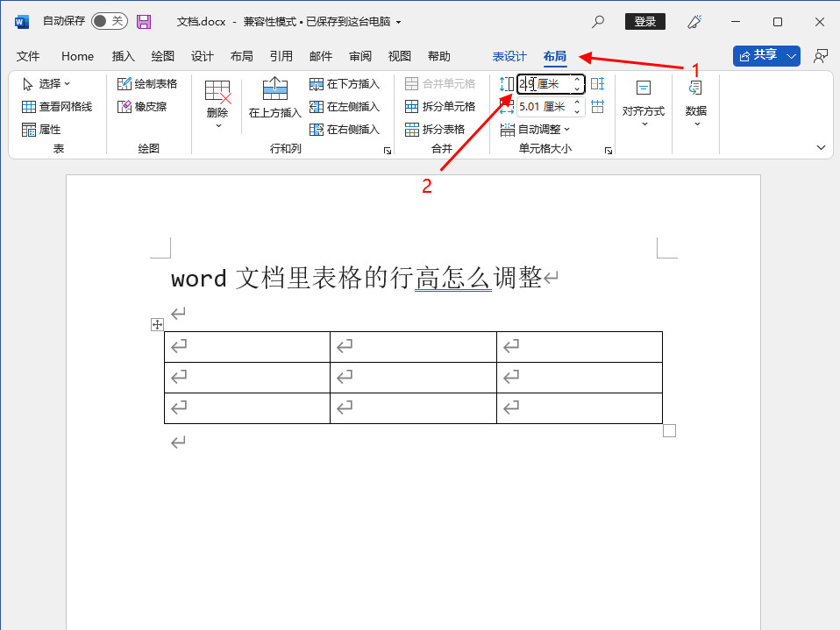This screenshot has height=630, width=840.
Task: Expand the 自动调整 autofit dropdown
Action: click(x=535, y=130)
